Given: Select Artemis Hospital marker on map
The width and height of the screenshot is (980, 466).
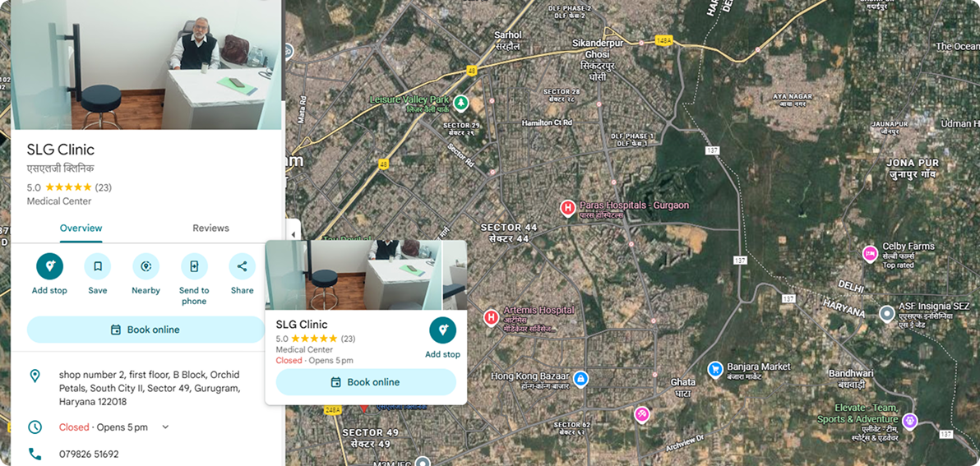Looking at the screenshot, I should [492, 319].
